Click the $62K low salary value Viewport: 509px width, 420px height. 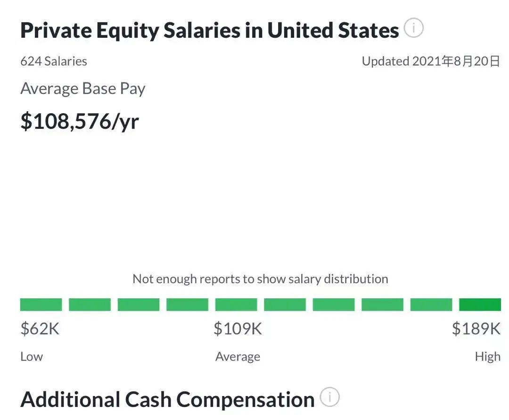pos(40,329)
